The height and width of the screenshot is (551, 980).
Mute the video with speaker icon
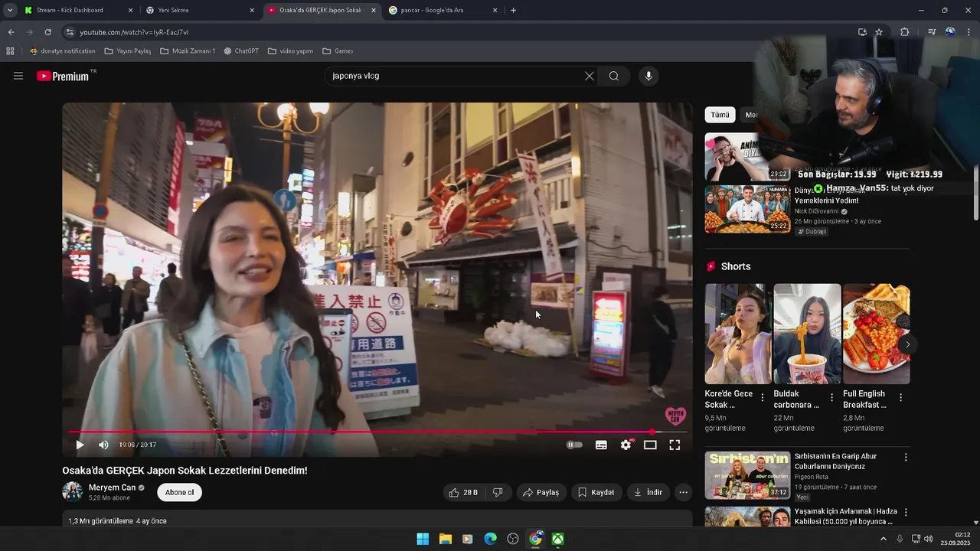(103, 445)
